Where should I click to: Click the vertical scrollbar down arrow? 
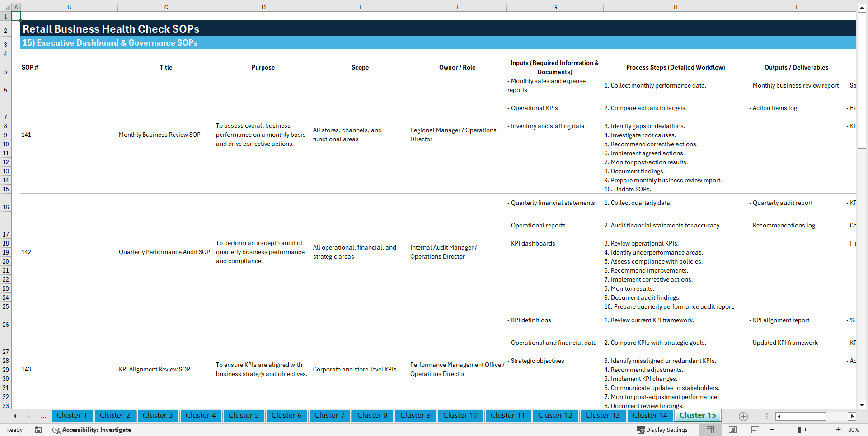[862, 405]
